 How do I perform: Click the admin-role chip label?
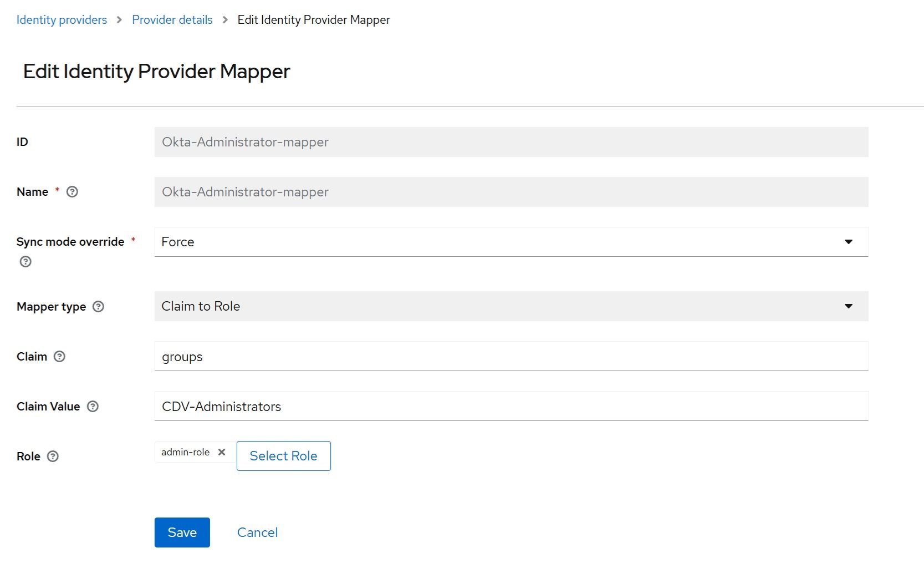point(185,452)
